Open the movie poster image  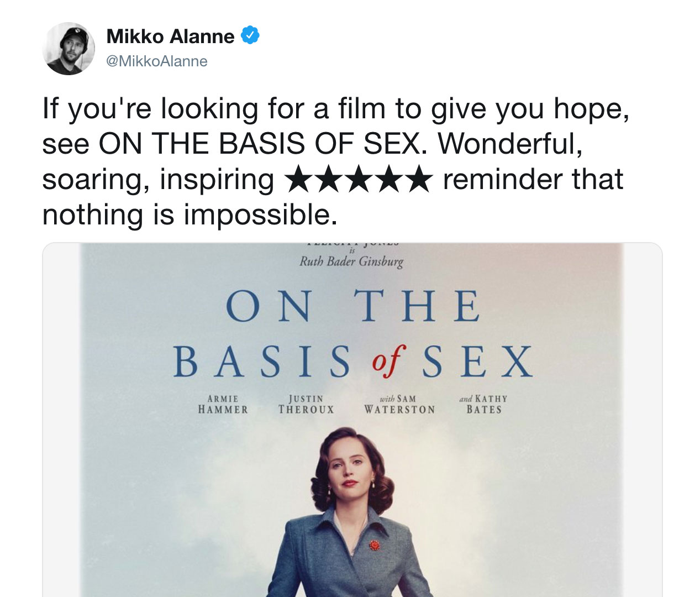point(352,420)
